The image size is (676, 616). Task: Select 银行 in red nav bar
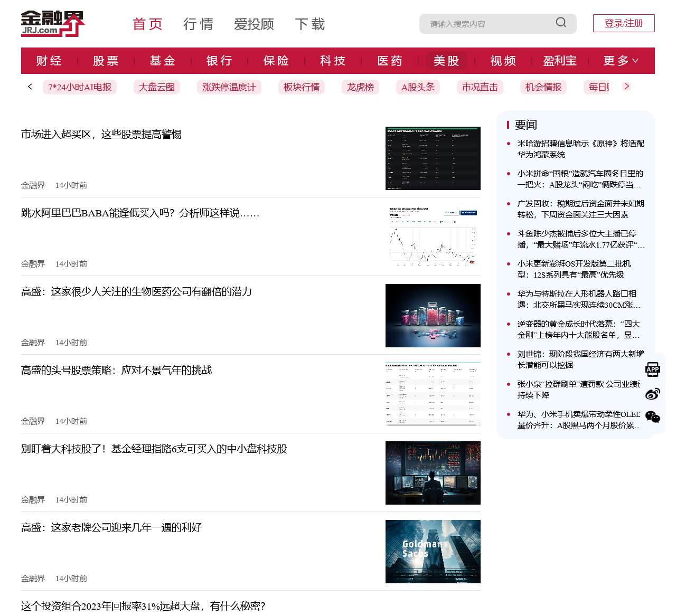pos(219,61)
